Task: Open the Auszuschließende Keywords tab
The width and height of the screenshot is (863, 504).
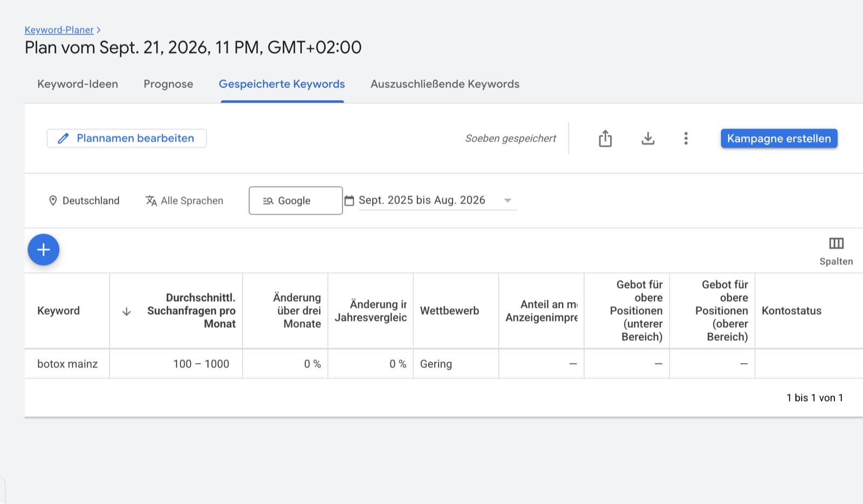Action: click(445, 84)
